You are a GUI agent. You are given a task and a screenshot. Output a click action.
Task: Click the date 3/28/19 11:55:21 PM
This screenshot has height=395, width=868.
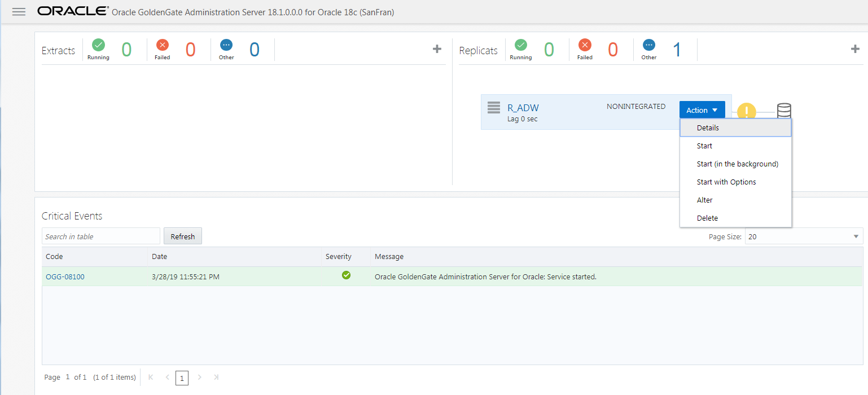pyautogui.click(x=186, y=276)
